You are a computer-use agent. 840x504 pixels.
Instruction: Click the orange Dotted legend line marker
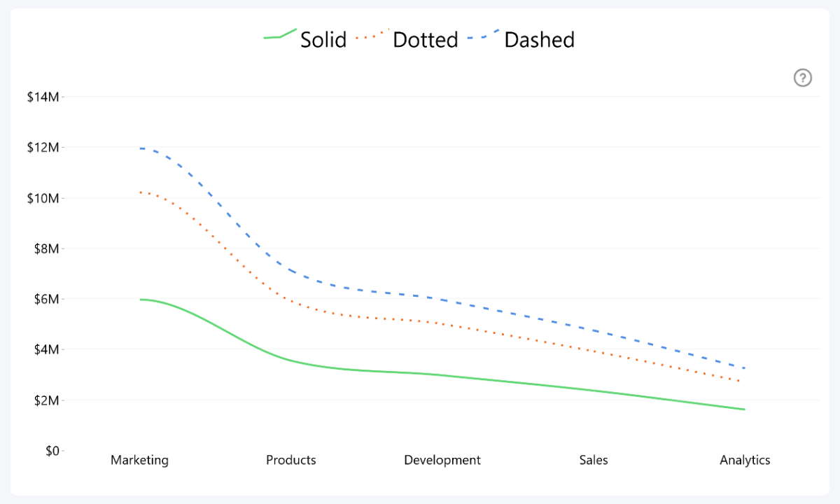pos(372,35)
